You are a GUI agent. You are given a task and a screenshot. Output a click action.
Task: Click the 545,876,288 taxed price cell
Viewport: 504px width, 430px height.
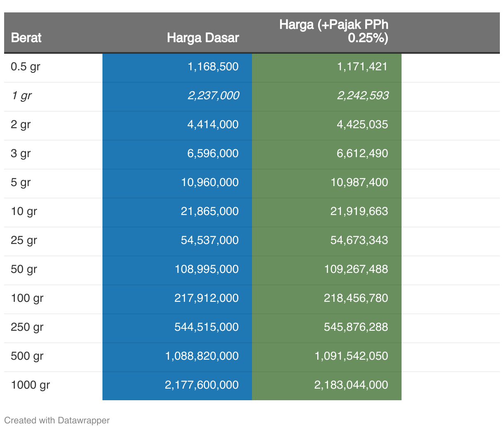click(356, 327)
